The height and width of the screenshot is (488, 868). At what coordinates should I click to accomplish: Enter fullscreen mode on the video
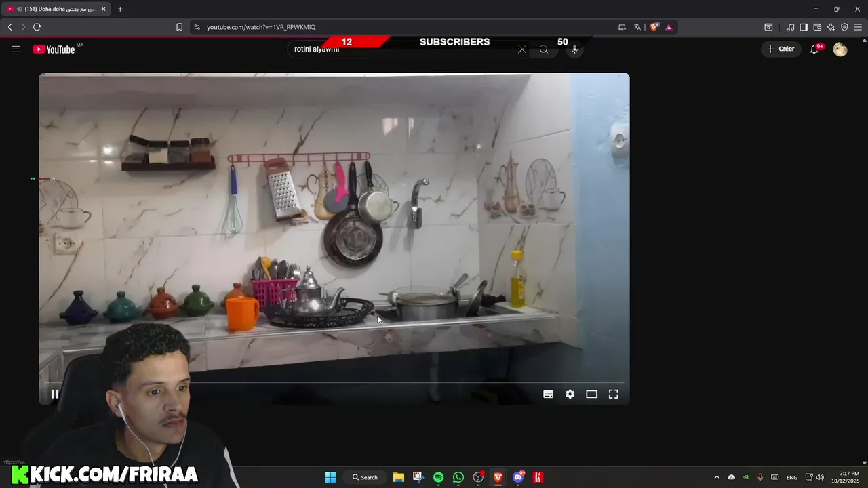[x=614, y=394]
